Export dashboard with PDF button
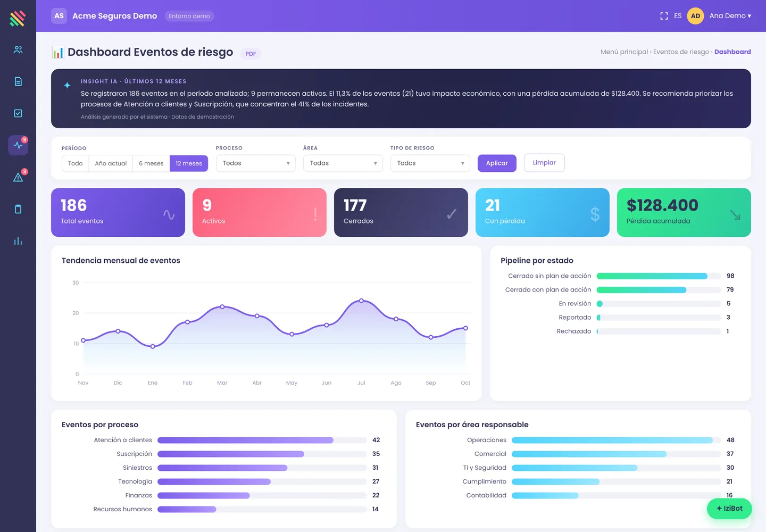Screen dimensions: 766x532 click(251, 54)
